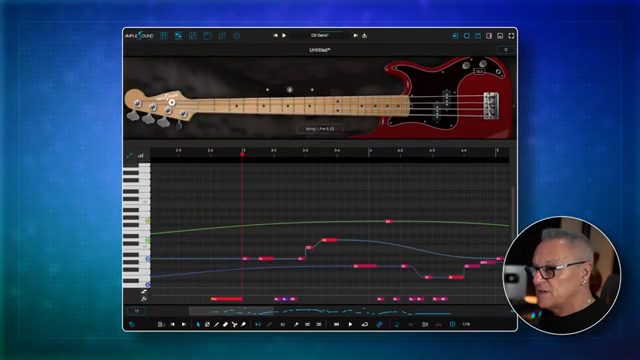Select the mute notes tool

(x=207, y=324)
